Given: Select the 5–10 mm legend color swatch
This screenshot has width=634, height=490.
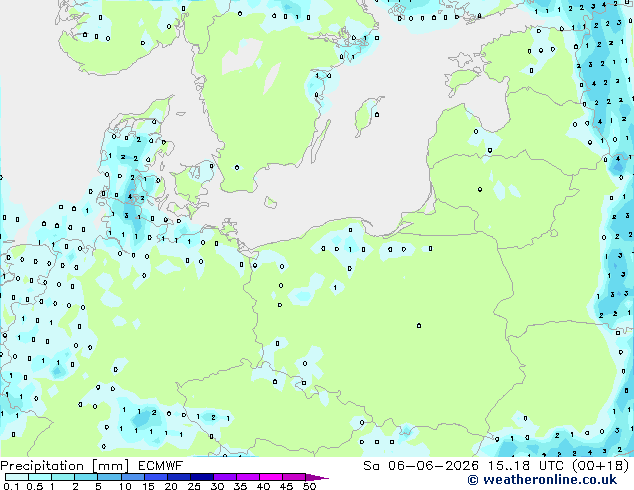Looking at the screenshot, I should pos(109,477).
